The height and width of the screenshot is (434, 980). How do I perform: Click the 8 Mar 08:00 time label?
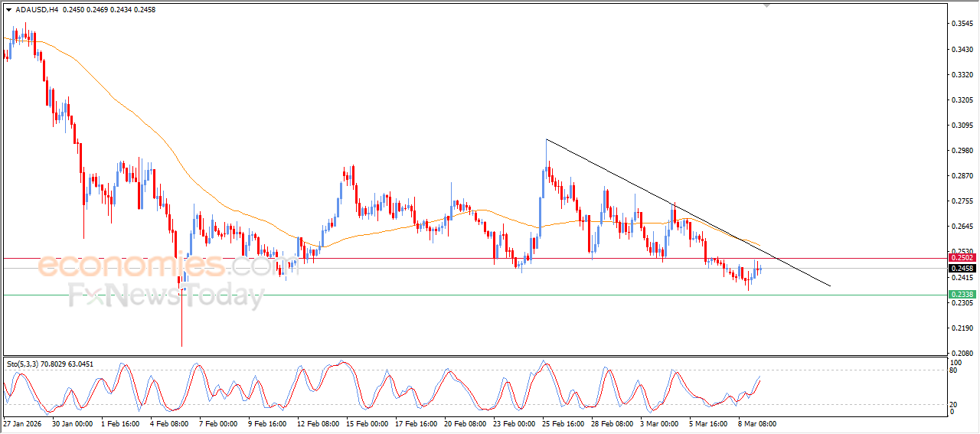point(756,423)
